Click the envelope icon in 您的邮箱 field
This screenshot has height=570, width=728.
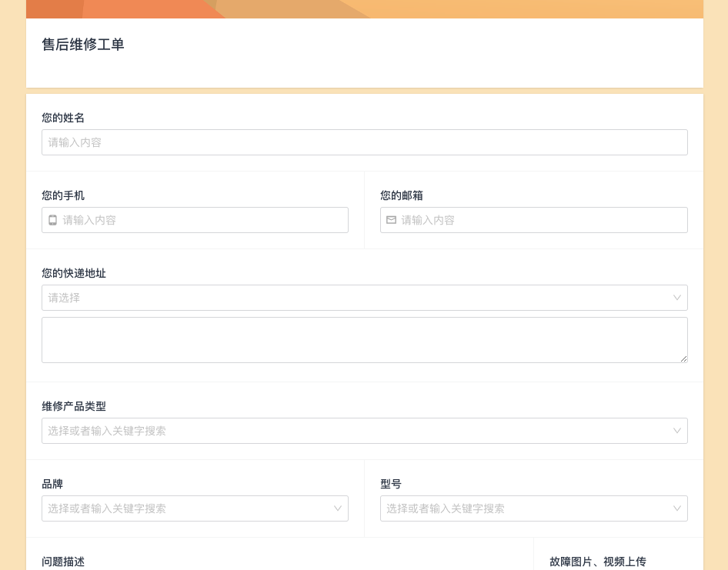pos(392,220)
